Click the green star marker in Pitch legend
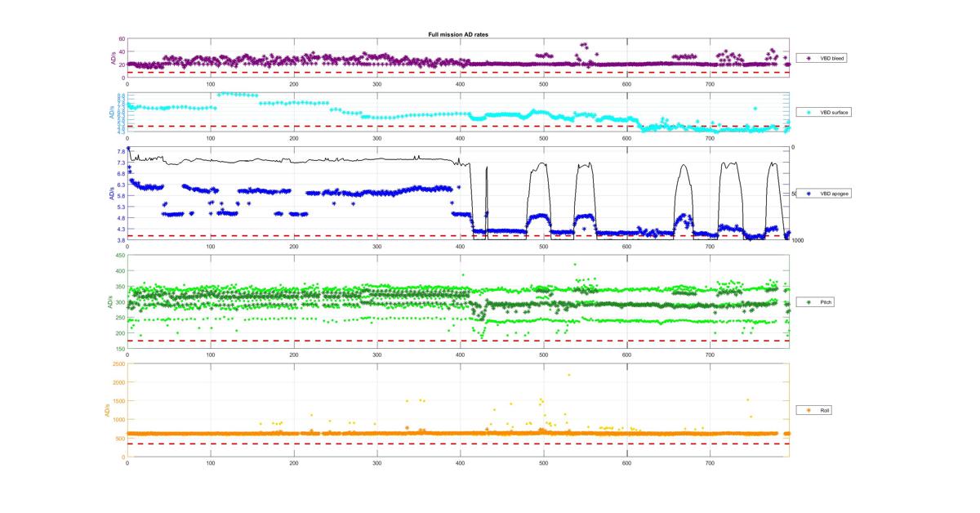This screenshot has width=980, height=513. (808, 302)
